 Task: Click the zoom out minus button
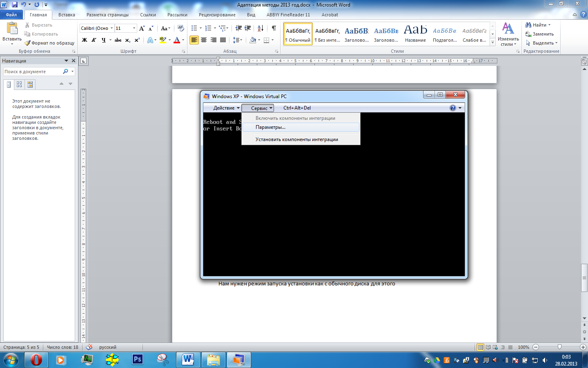click(536, 347)
